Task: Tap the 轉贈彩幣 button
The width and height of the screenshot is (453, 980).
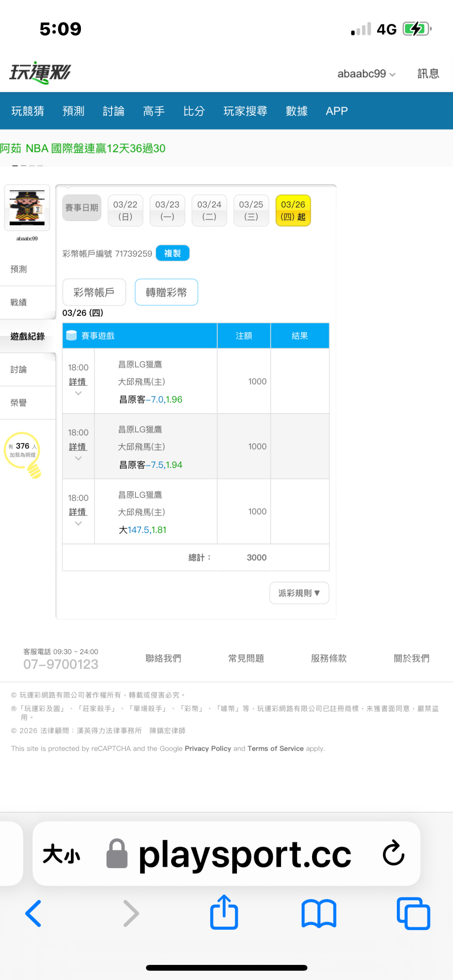Action: point(166,292)
